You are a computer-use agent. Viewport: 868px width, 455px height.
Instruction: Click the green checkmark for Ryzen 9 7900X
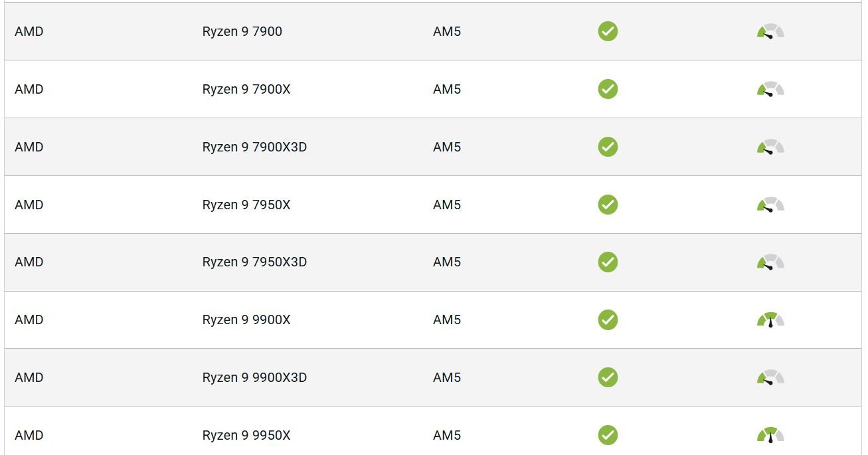click(x=608, y=89)
